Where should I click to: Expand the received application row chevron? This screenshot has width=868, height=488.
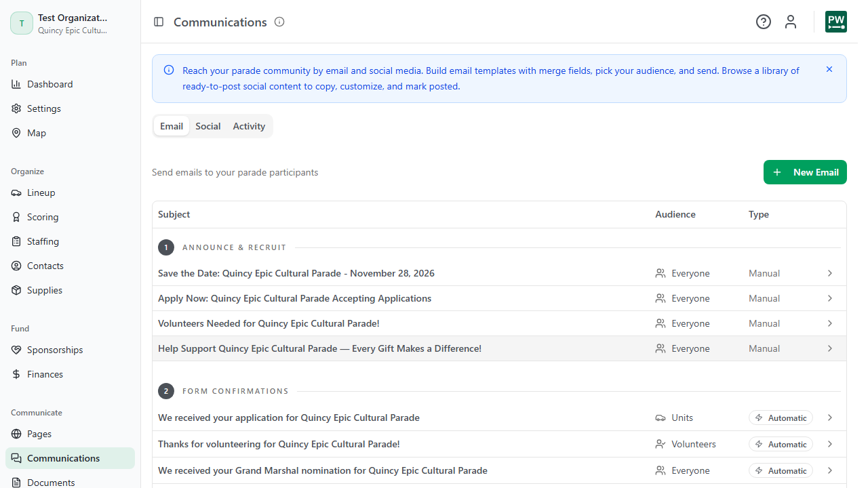pos(830,418)
